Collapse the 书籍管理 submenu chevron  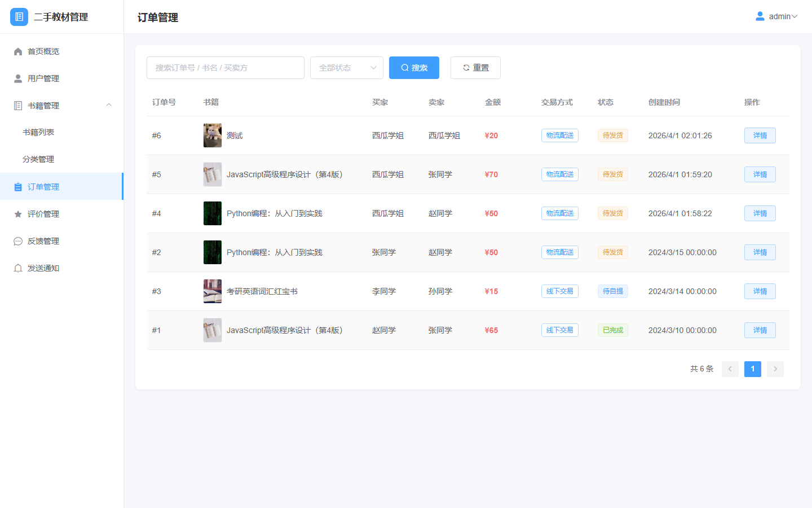[109, 105]
